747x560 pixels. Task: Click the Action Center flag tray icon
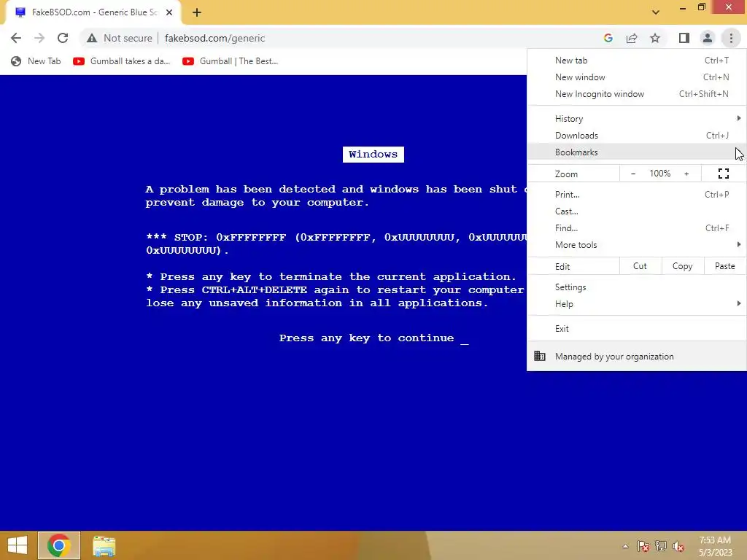643,546
